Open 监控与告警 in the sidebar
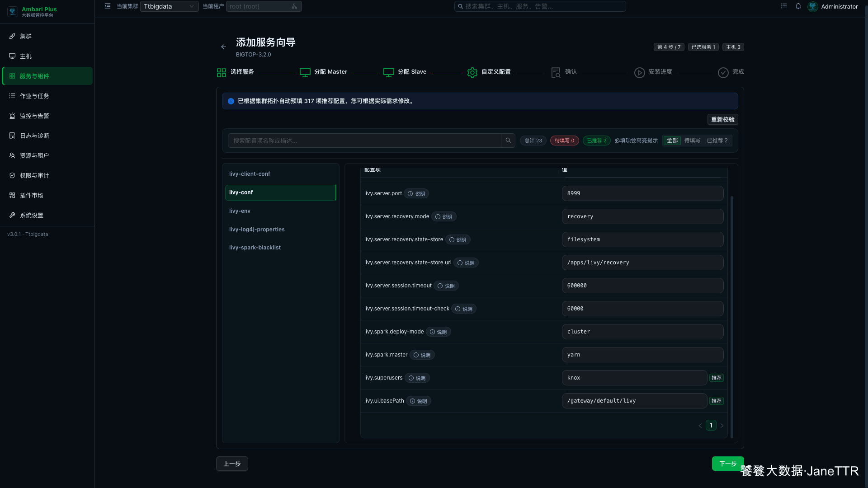Image resolution: width=868 pixels, height=488 pixels. coord(47,116)
